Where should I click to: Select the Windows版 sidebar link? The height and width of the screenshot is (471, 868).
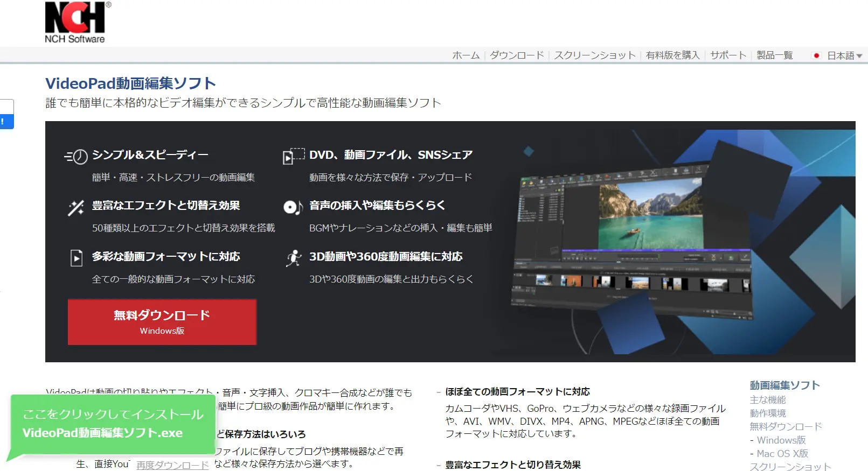coord(781,440)
